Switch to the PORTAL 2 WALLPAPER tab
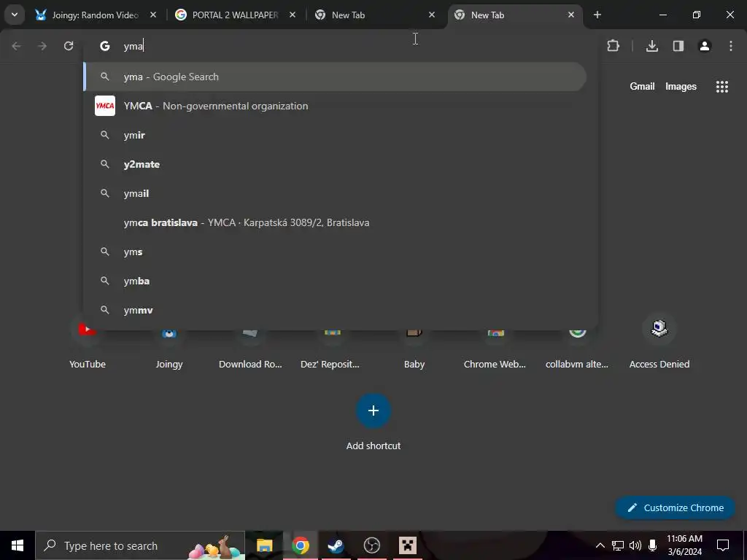This screenshot has height=560, width=747. (235, 15)
